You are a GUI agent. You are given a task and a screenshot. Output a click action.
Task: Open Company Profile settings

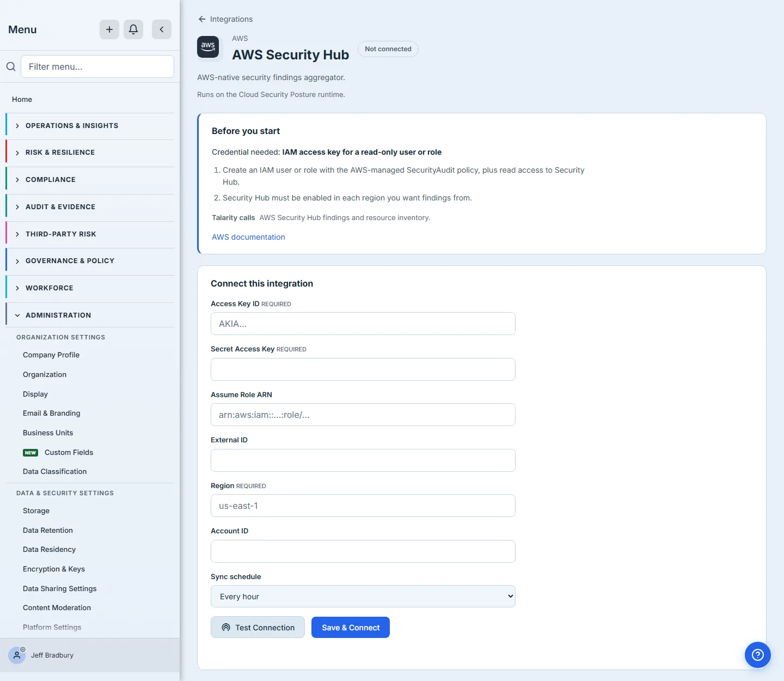[x=51, y=355]
